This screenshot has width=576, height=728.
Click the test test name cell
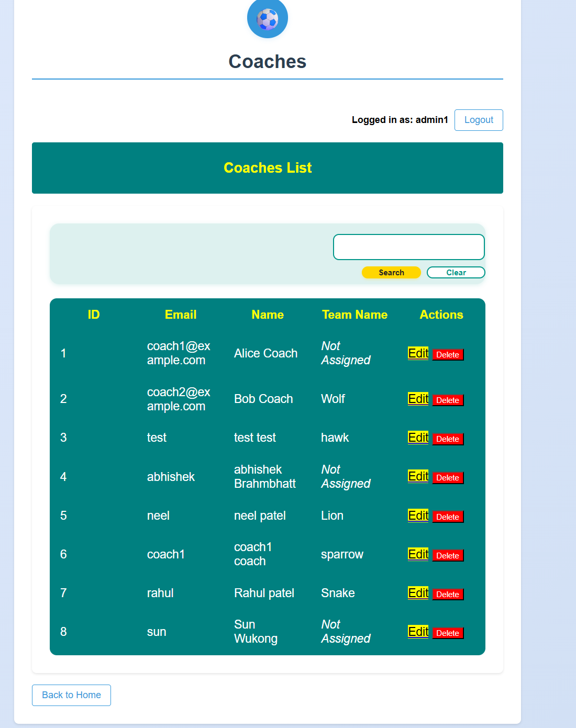[254, 438]
